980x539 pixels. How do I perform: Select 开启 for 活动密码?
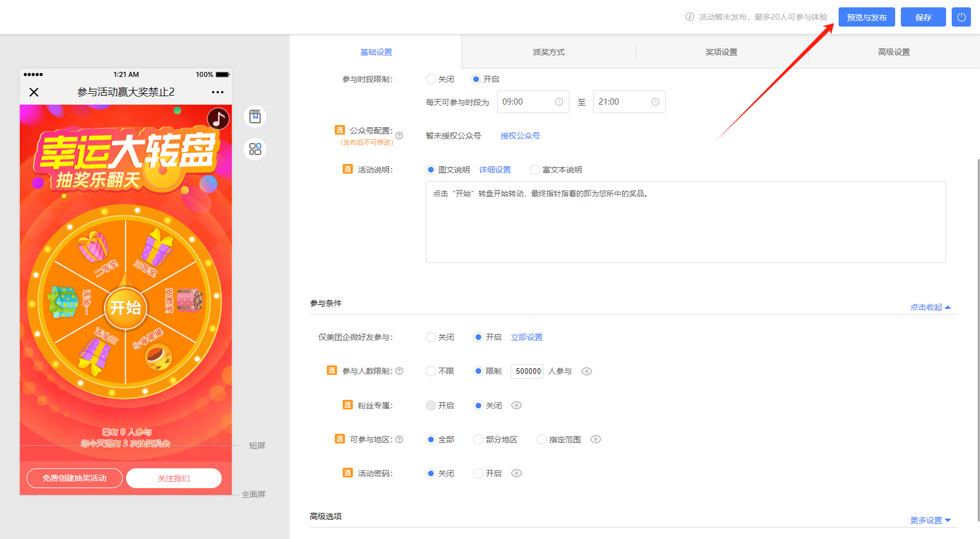coord(478,473)
